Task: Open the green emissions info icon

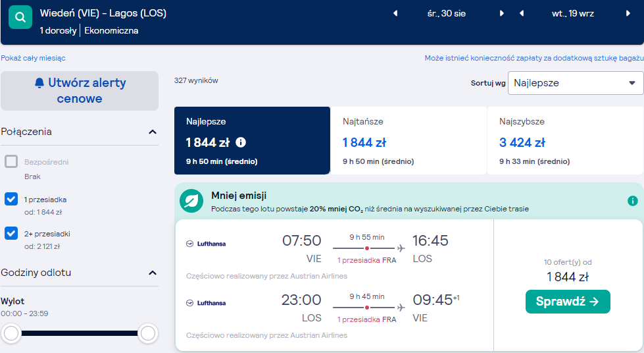Action: (633, 201)
